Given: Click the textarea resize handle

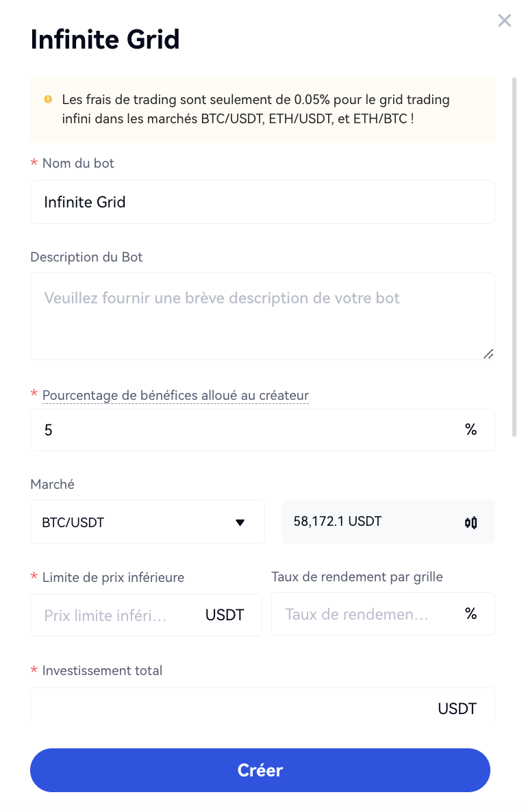Looking at the screenshot, I should pyautogui.click(x=488, y=353).
